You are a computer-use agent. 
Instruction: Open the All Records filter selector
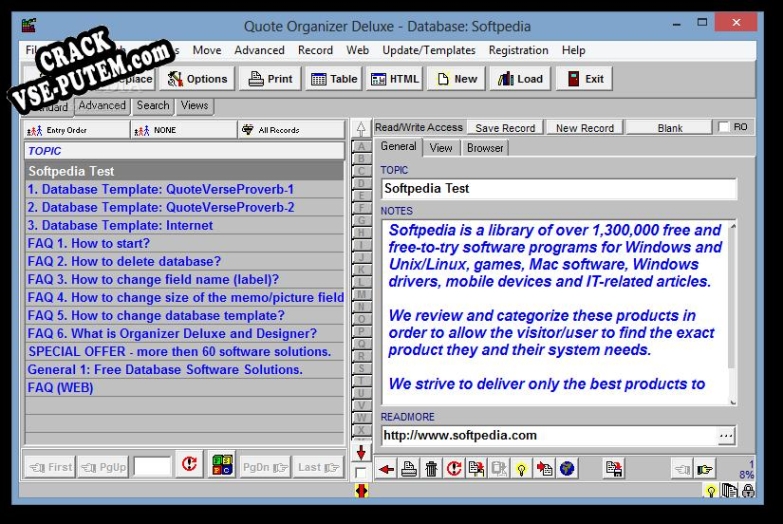[x=291, y=130]
